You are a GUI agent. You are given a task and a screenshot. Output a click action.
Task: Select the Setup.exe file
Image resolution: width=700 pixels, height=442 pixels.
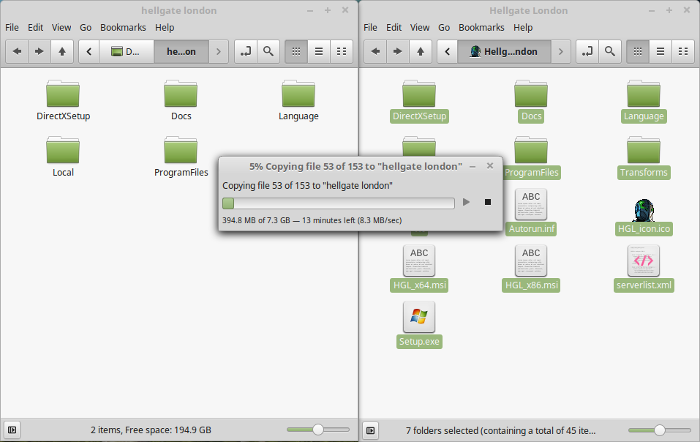[x=419, y=325]
